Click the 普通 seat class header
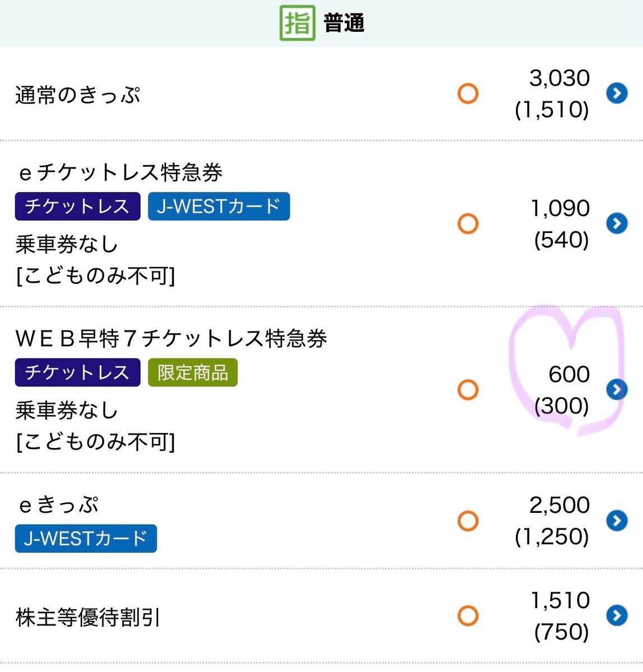 (344, 24)
